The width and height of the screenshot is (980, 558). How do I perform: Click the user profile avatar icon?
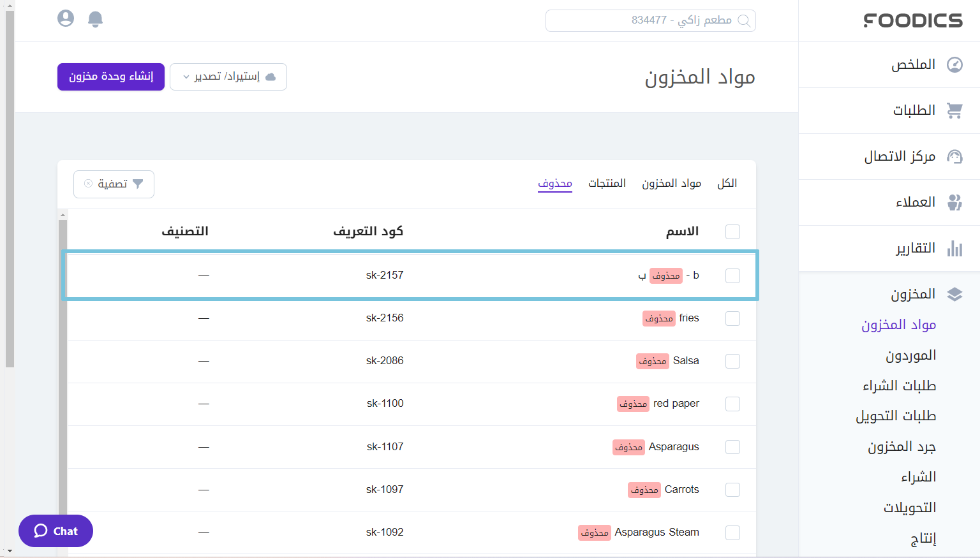click(66, 18)
